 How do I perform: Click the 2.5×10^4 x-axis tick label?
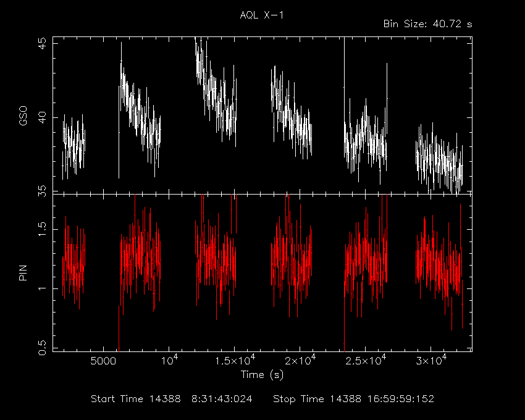366,360
